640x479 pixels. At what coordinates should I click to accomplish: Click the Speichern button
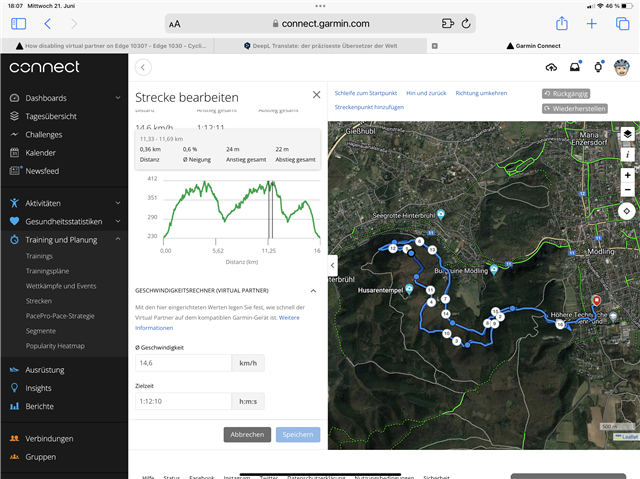298,435
